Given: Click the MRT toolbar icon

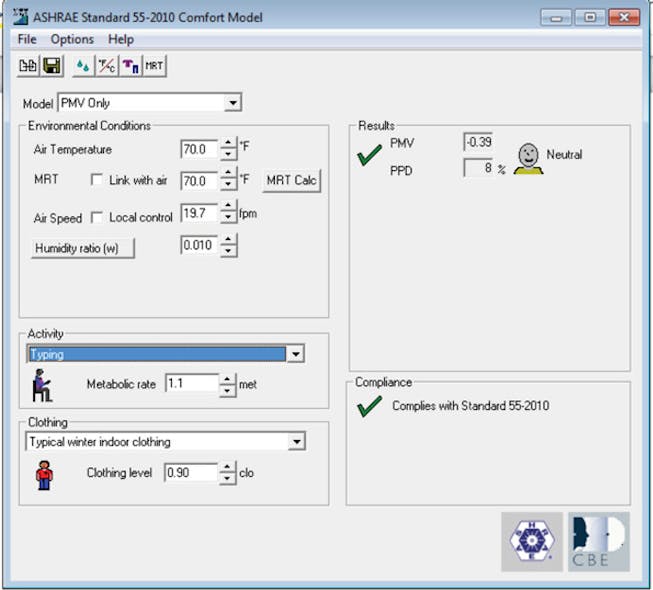Looking at the screenshot, I should (x=154, y=66).
